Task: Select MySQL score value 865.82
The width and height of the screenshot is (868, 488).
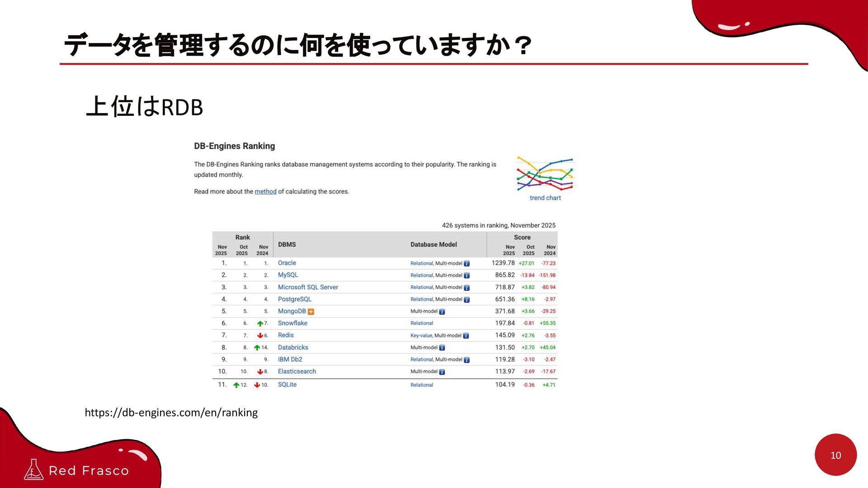Action: pos(505,275)
